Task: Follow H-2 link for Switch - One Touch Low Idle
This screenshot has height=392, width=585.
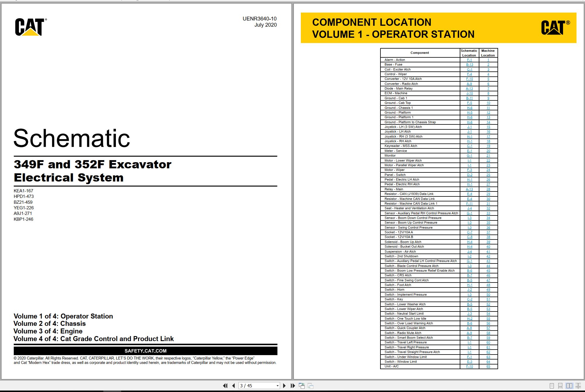Action: (469, 319)
